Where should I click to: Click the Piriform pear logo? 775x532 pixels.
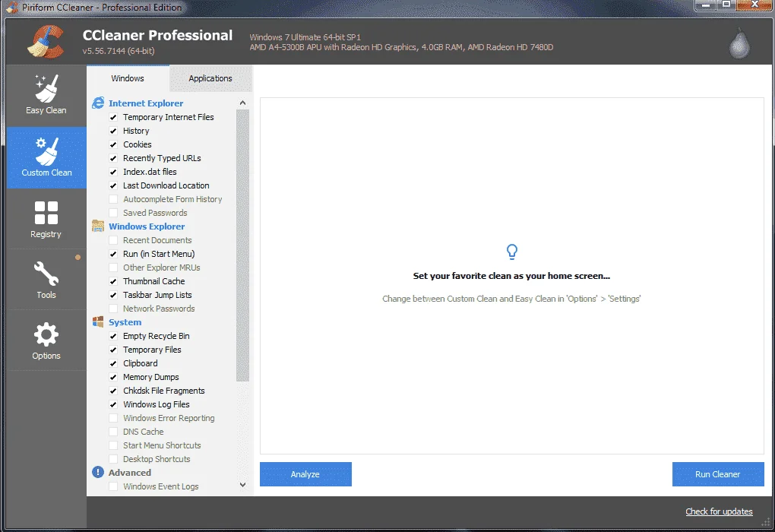(x=739, y=43)
